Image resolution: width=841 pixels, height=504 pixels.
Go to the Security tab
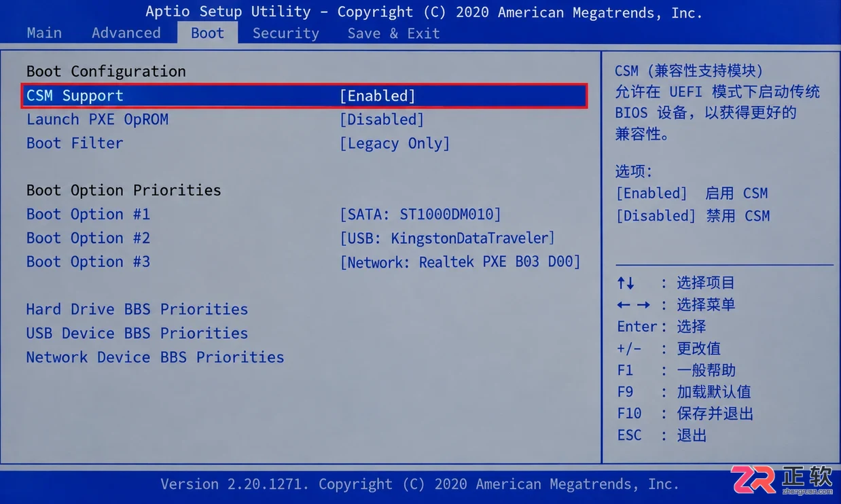coord(285,33)
